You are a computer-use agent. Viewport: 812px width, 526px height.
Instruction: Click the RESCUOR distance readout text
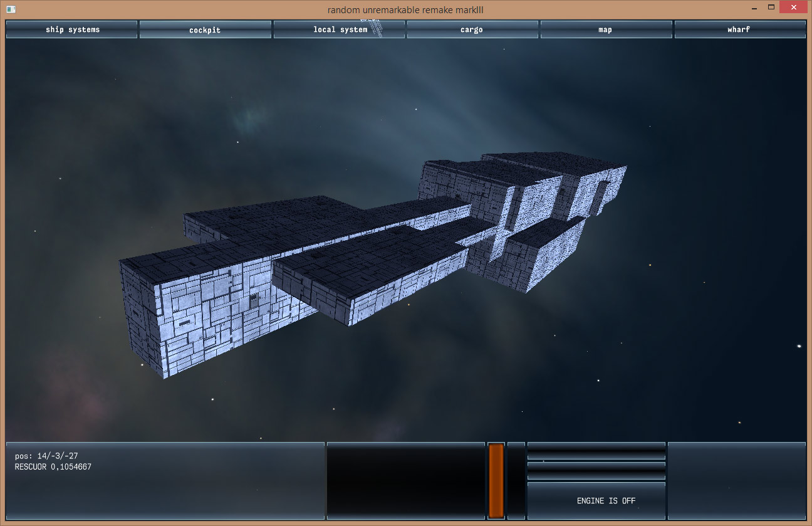(53, 467)
